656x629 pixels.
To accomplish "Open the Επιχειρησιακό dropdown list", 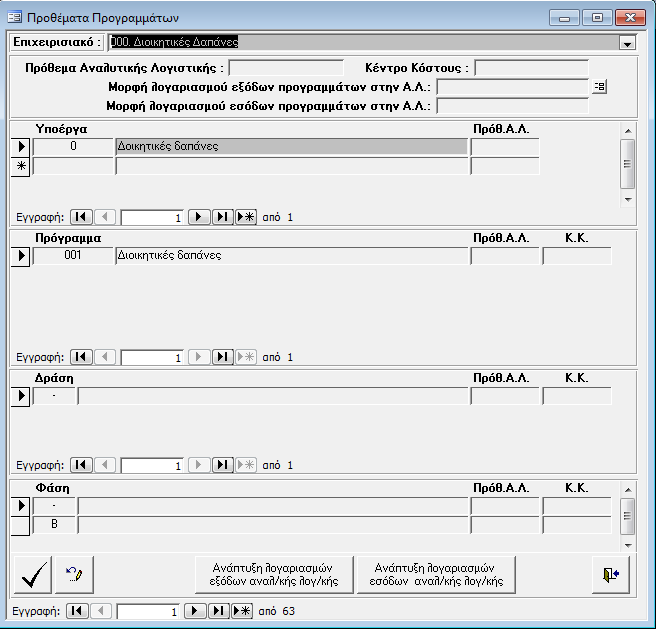I will 627,43.
